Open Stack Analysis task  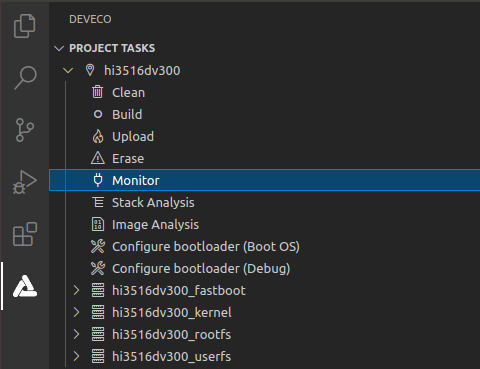point(153,203)
